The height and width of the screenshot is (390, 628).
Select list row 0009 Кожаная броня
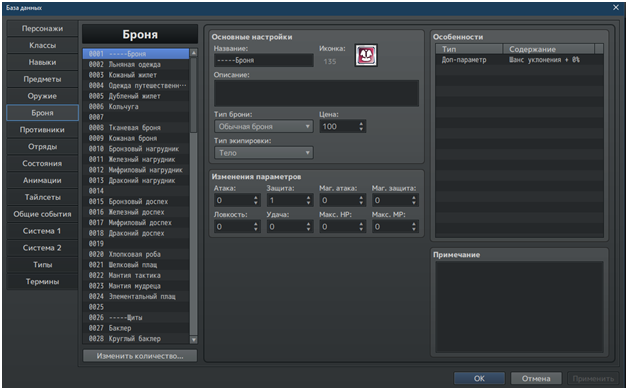pyautogui.click(x=136, y=138)
